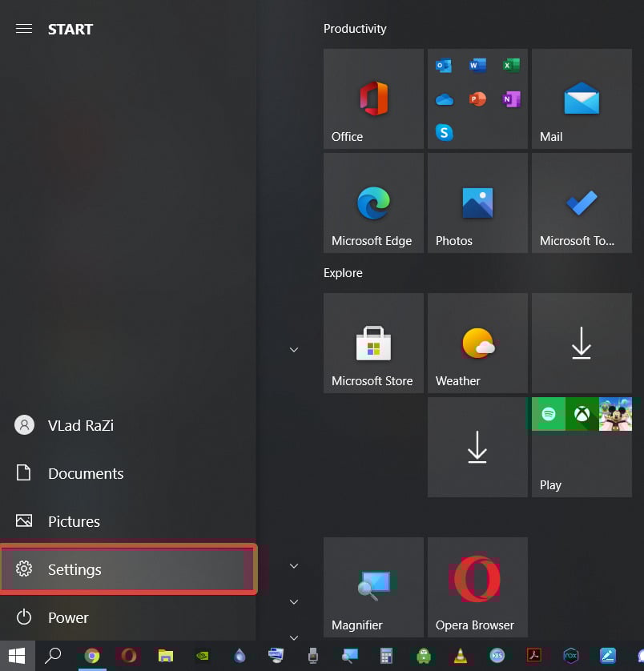This screenshot has height=671, width=644.
Task: Launch PowerPoint from the Office apps folder
Action: point(477,98)
